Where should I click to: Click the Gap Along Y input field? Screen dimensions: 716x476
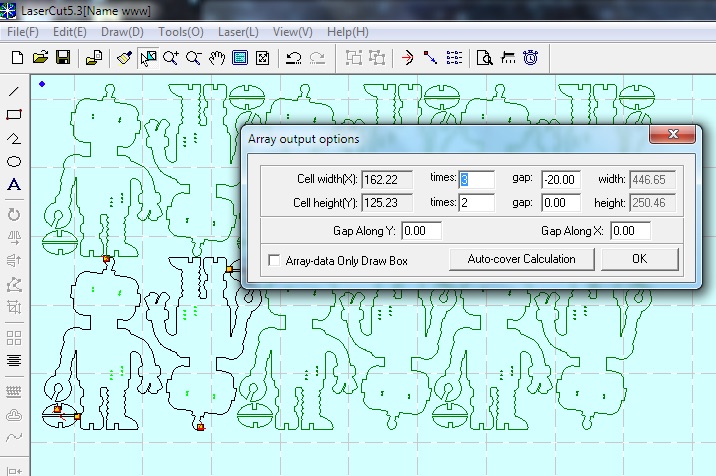coord(421,231)
